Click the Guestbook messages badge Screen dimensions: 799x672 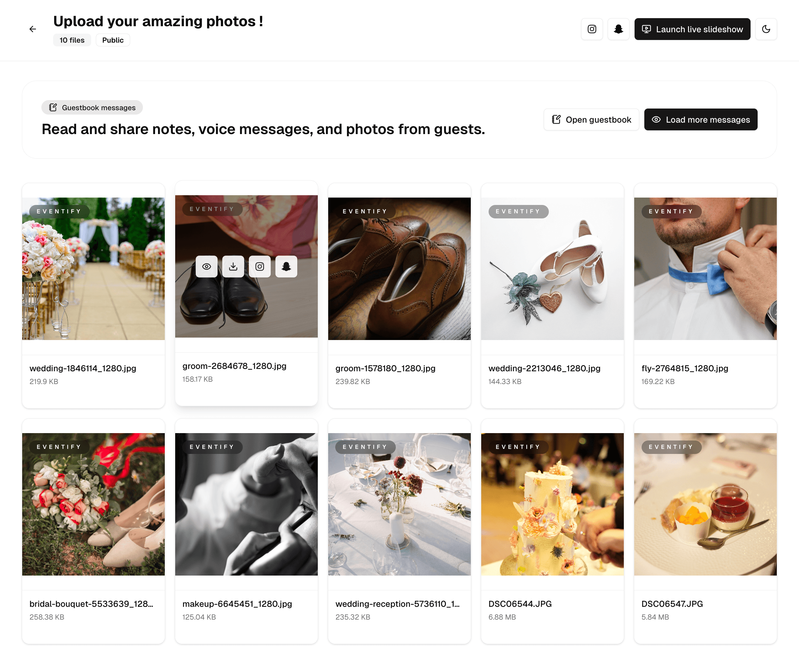click(x=92, y=108)
